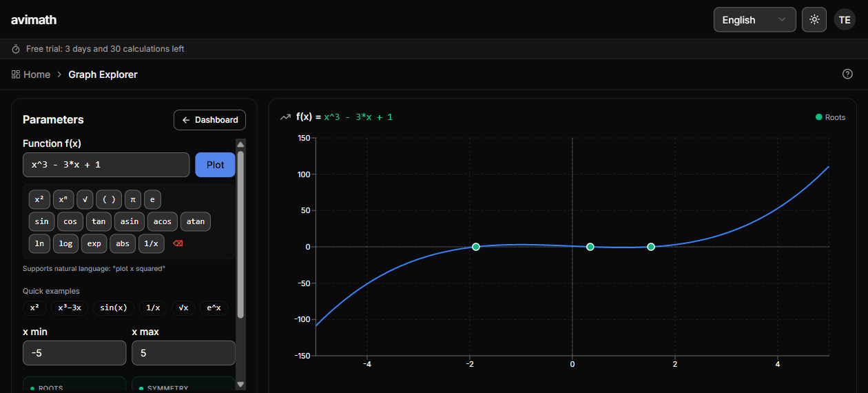The image size is (868, 393).
Task: Insert the exp function key
Action: (x=94, y=244)
